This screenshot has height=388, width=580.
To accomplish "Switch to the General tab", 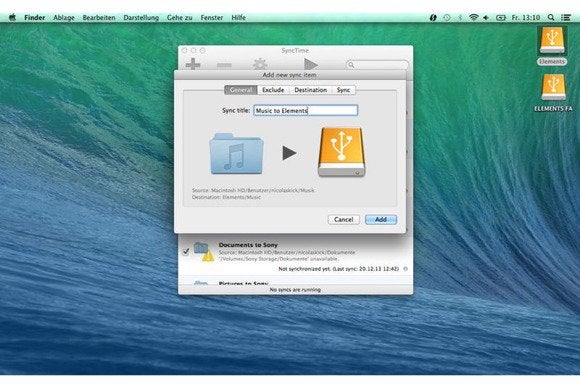I will 241,90.
